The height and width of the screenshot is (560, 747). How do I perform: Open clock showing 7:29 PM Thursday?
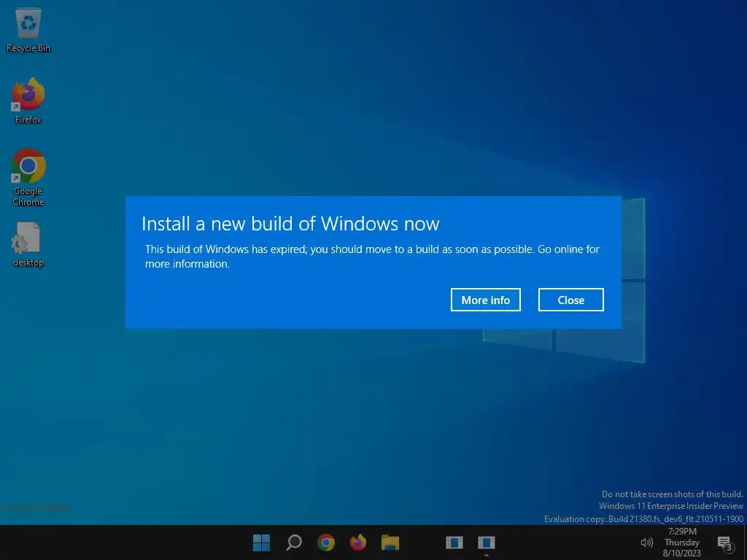682,542
